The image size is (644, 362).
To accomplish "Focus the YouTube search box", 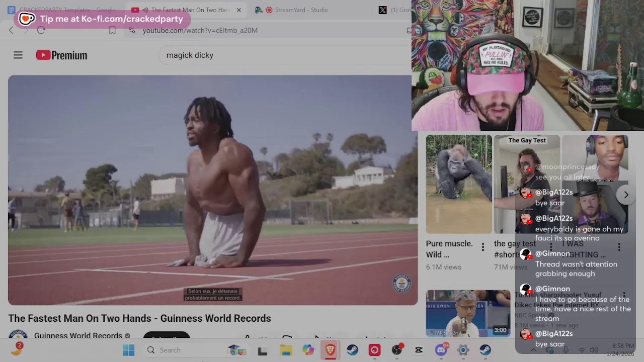I will 284,55.
